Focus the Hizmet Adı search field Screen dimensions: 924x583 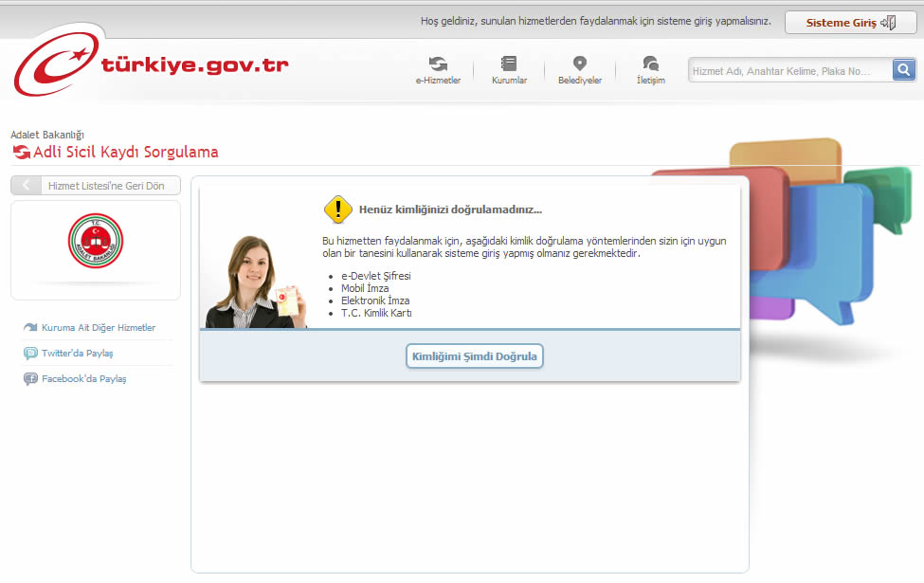tap(789, 71)
